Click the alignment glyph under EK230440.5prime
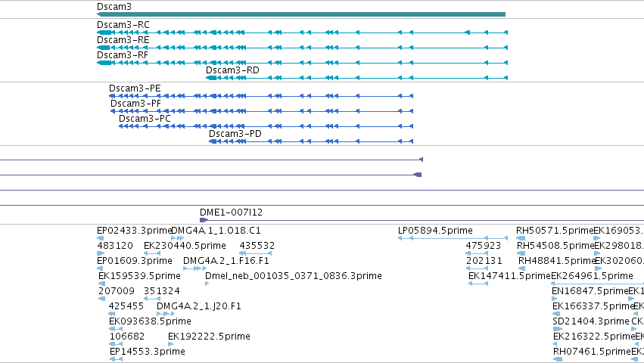644x363 pixels. click(x=152, y=253)
